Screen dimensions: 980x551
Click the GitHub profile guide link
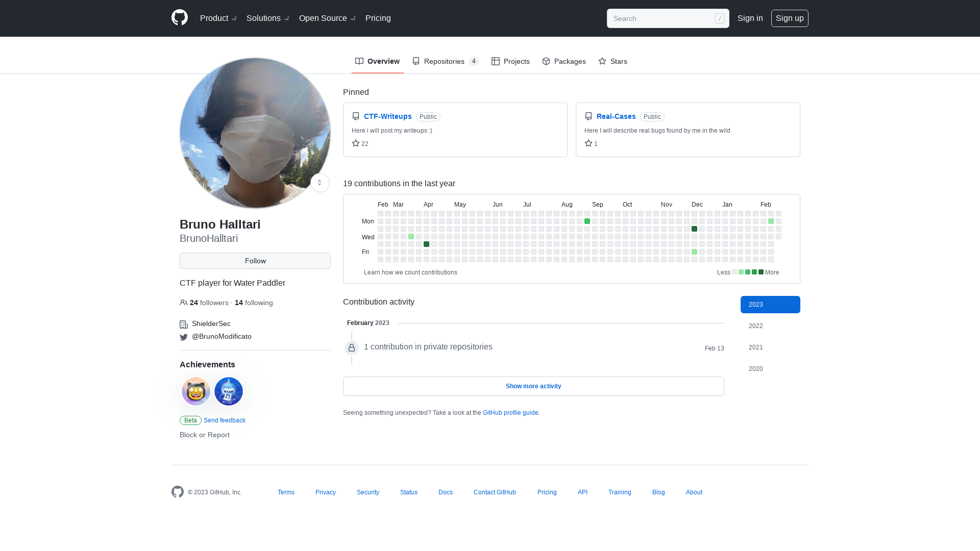tap(510, 412)
